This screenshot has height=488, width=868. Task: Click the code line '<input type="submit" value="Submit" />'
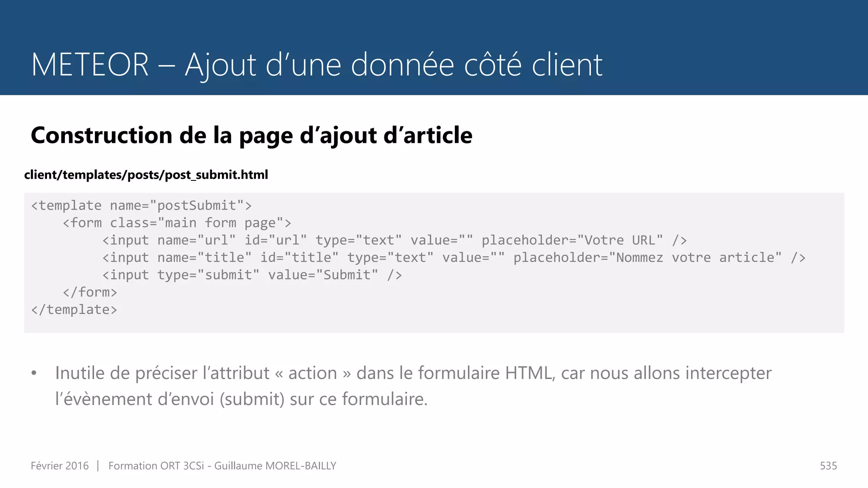(252, 275)
